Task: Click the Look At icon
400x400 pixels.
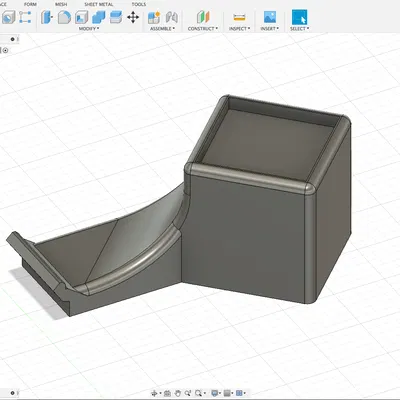Action: 167,393
